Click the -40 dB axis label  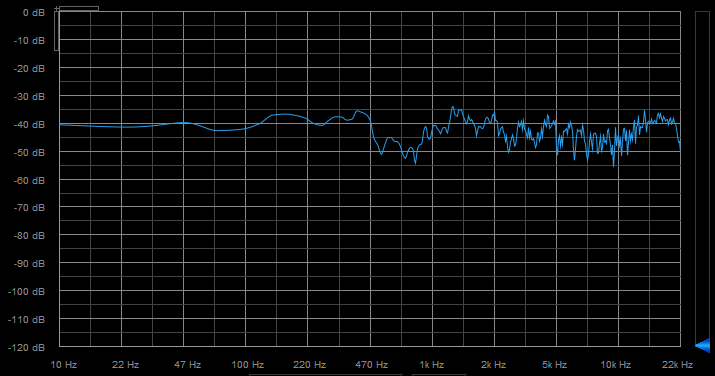tap(30, 124)
